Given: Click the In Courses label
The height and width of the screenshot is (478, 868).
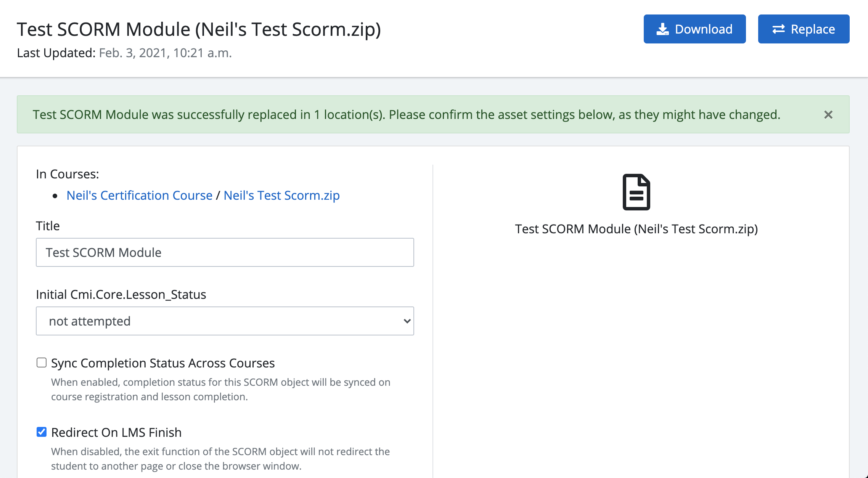Looking at the screenshot, I should click(x=68, y=174).
